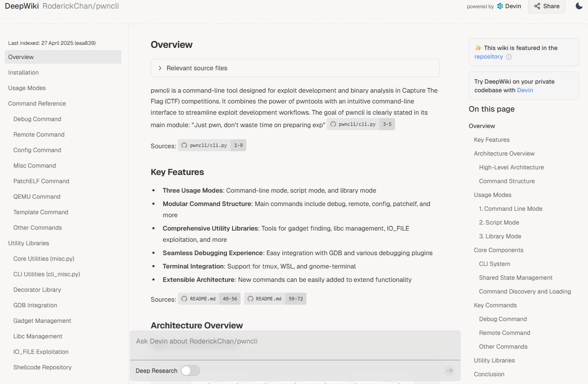Image resolution: width=588 pixels, height=384 pixels.
Task: Select GDB Integration in the sidebar
Action: point(35,305)
